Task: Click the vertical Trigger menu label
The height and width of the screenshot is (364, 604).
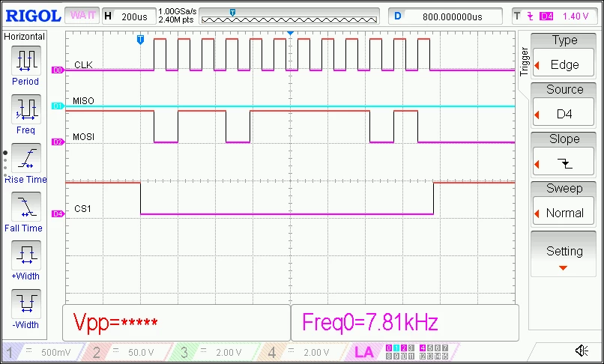Action: [524, 61]
